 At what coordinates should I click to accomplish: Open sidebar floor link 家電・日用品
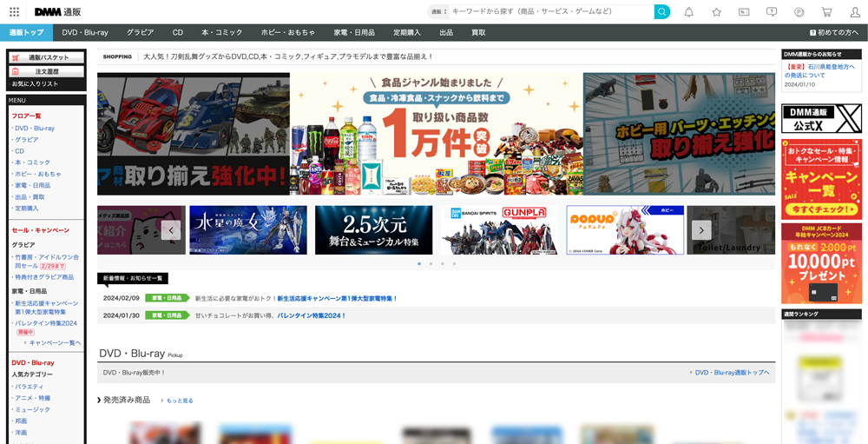32,185
